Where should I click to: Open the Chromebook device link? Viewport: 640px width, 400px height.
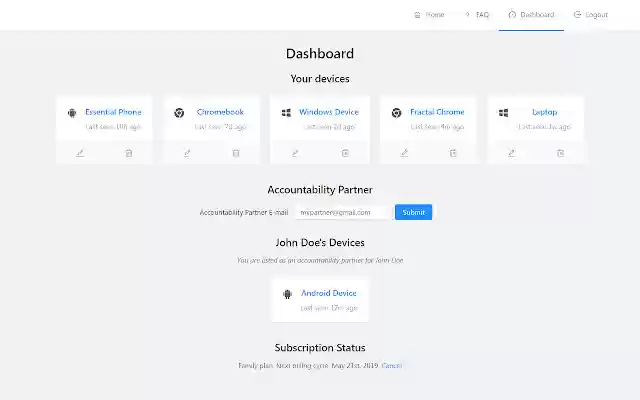(220, 112)
